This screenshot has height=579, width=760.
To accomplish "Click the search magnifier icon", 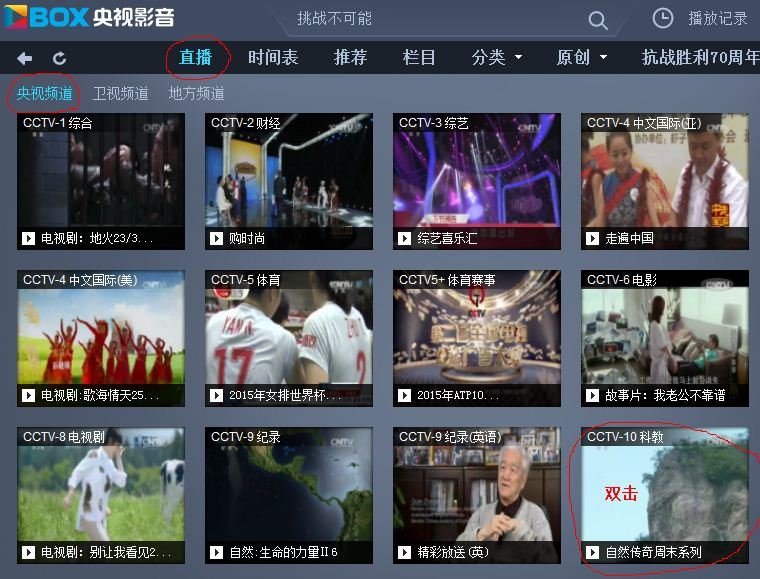I will pos(598,20).
